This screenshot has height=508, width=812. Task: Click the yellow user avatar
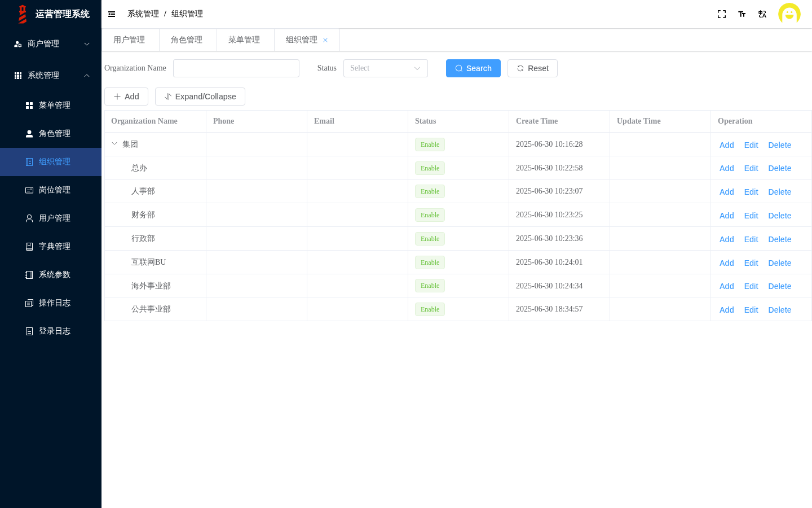pyautogui.click(x=789, y=14)
